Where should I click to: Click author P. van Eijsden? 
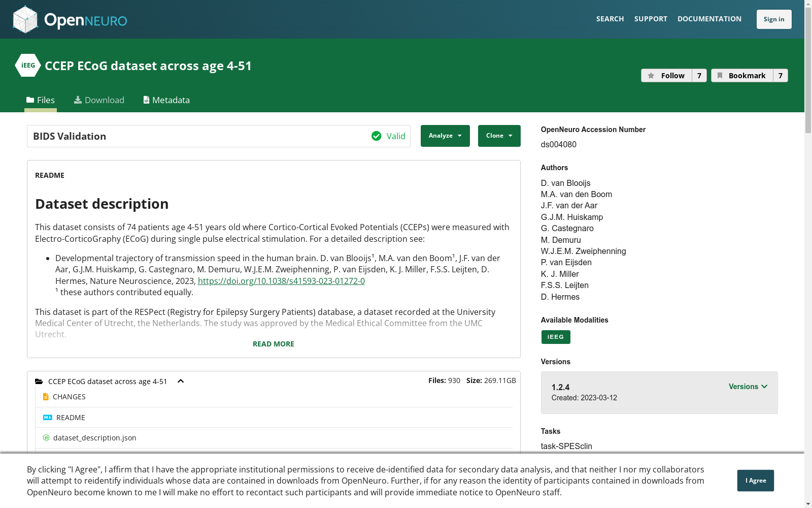[x=566, y=262]
